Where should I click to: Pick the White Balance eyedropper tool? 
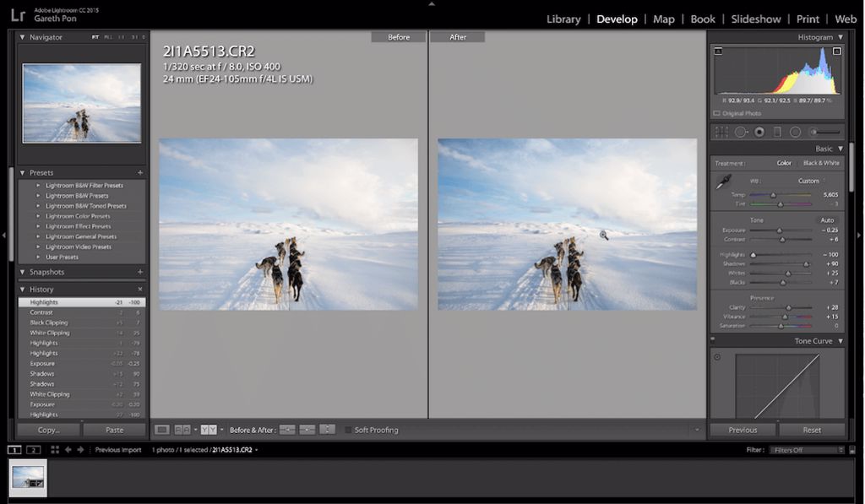723,182
